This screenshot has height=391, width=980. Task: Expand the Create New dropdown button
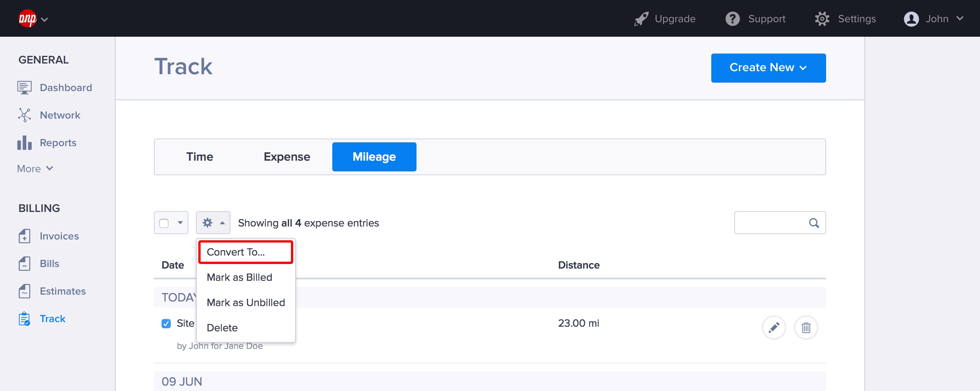pos(768,68)
